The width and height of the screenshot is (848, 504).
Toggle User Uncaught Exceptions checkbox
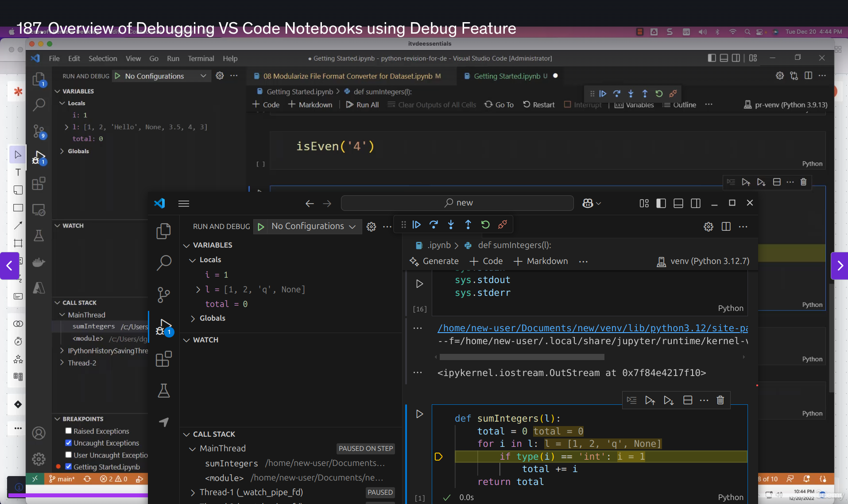click(68, 454)
